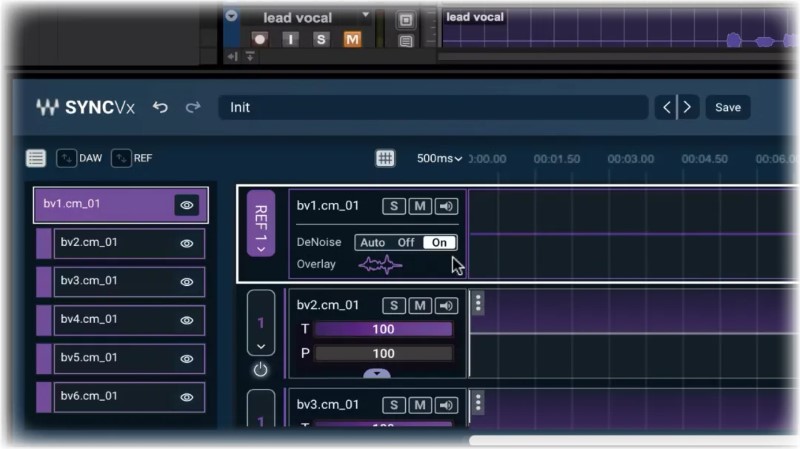Click the Init preset name field

434,107
